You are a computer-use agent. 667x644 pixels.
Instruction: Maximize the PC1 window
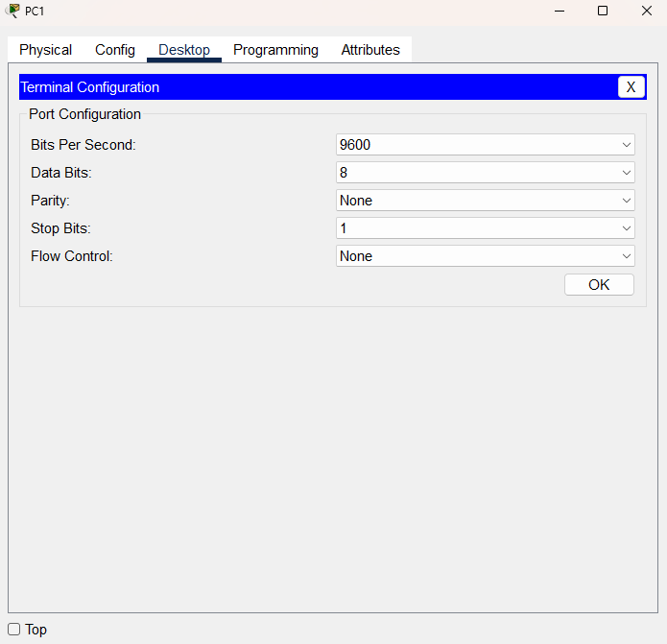click(603, 11)
